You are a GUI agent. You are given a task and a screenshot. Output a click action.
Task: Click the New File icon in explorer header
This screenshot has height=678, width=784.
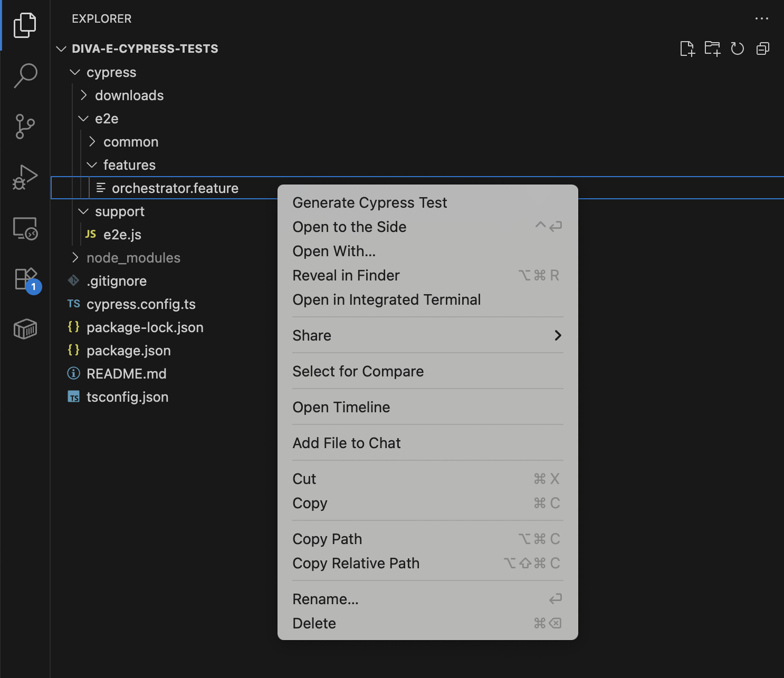coord(687,49)
